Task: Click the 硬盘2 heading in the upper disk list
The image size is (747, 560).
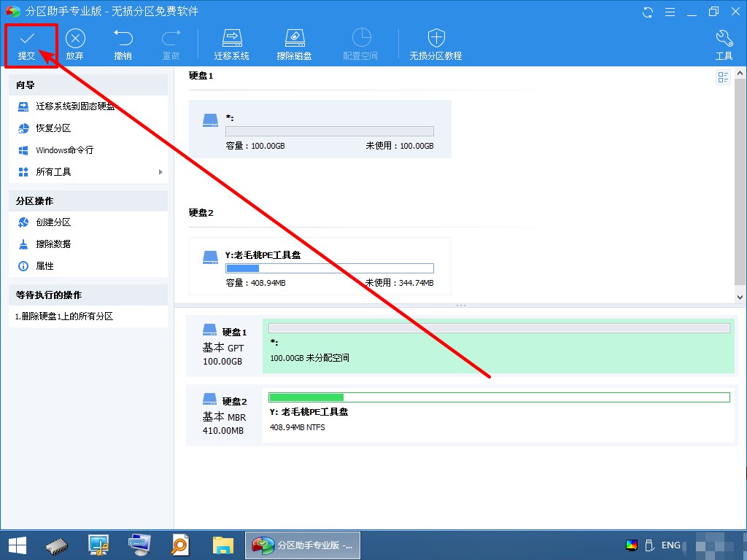Action: click(201, 213)
